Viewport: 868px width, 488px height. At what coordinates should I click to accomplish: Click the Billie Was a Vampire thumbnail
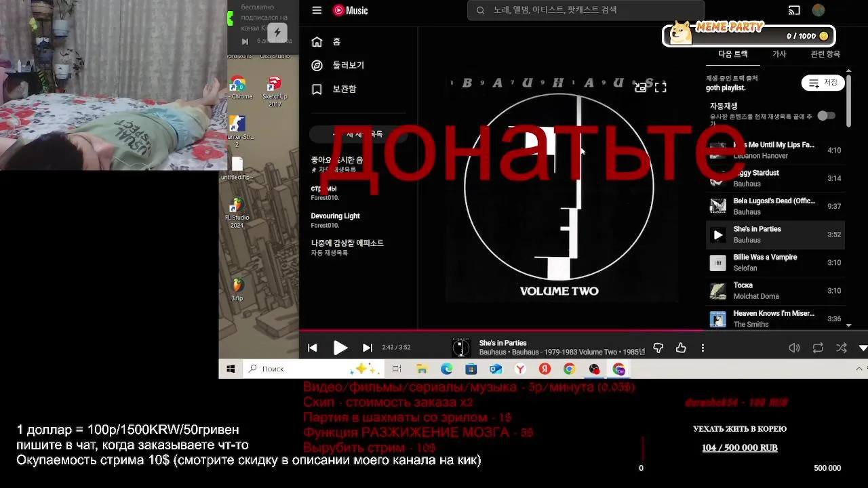[717, 263]
